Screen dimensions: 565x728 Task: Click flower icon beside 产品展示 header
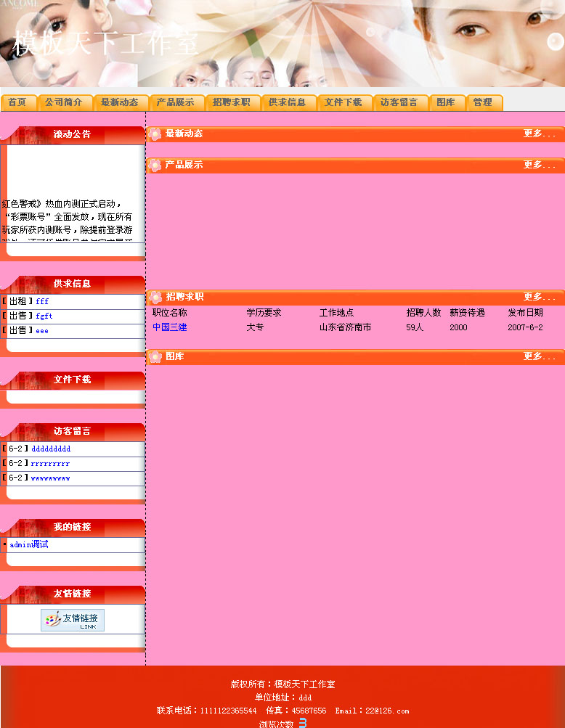pyautogui.click(x=155, y=165)
